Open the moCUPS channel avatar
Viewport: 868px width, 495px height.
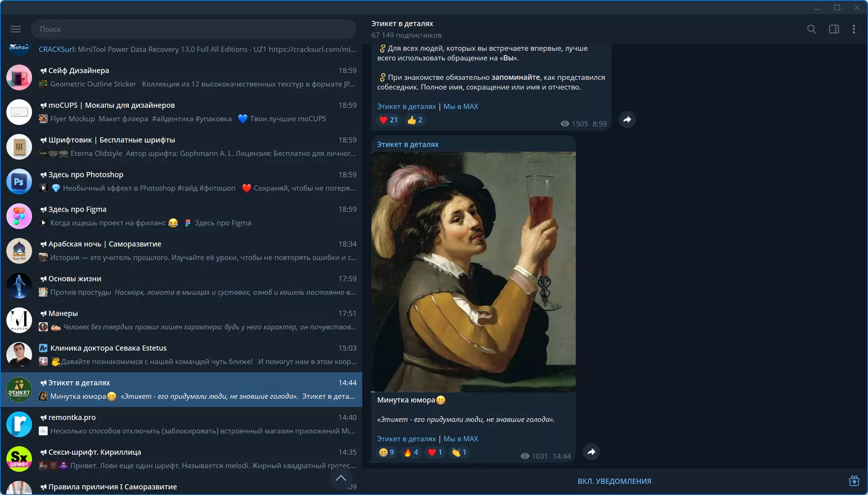[x=19, y=112]
